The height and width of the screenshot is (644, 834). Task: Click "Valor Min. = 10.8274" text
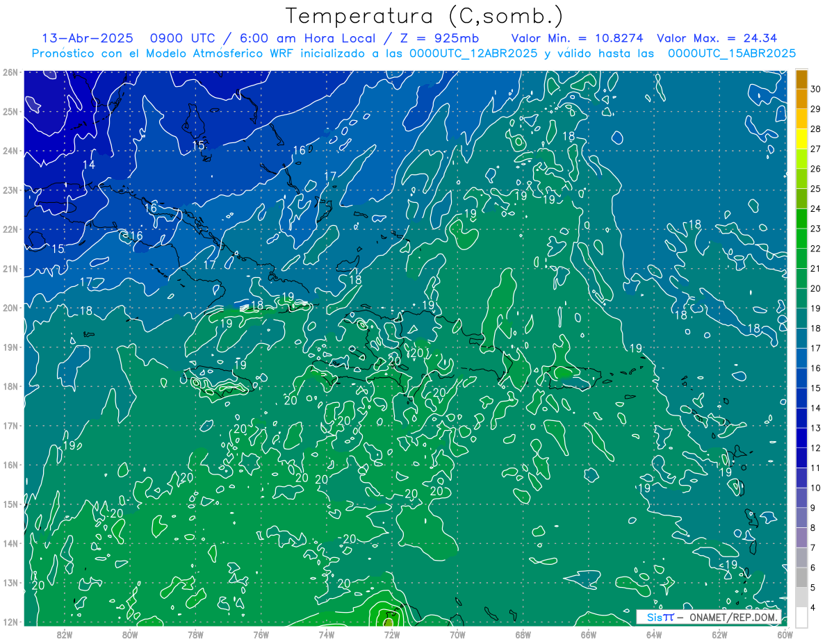[578, 38]
